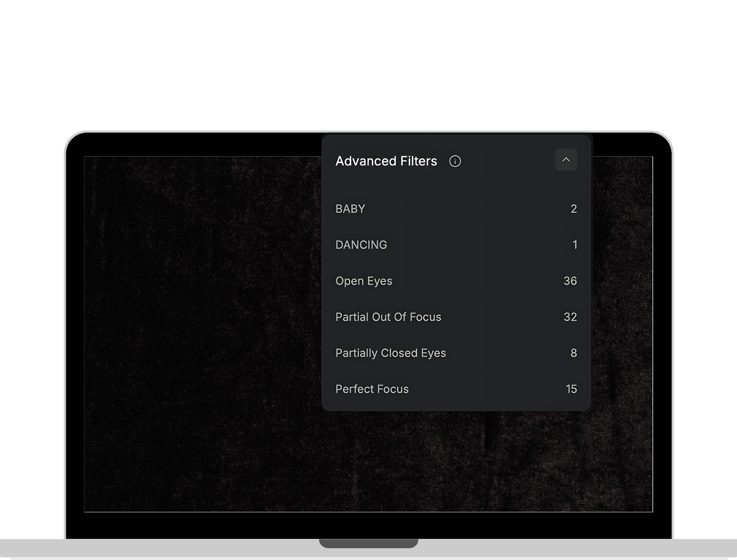Collapse the Advanced Filters panel
737x560 pixels.
tap(566, 160)
